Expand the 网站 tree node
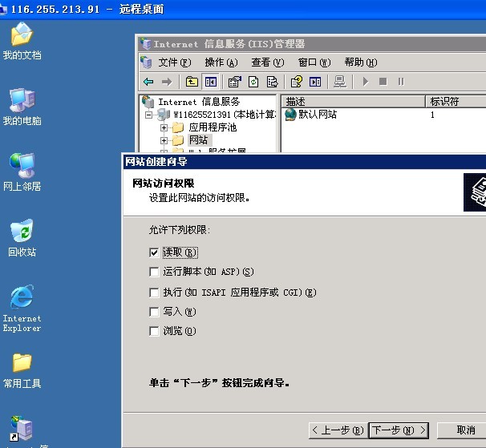This screenshot has width=486, height=448. [x=164, y=140]
